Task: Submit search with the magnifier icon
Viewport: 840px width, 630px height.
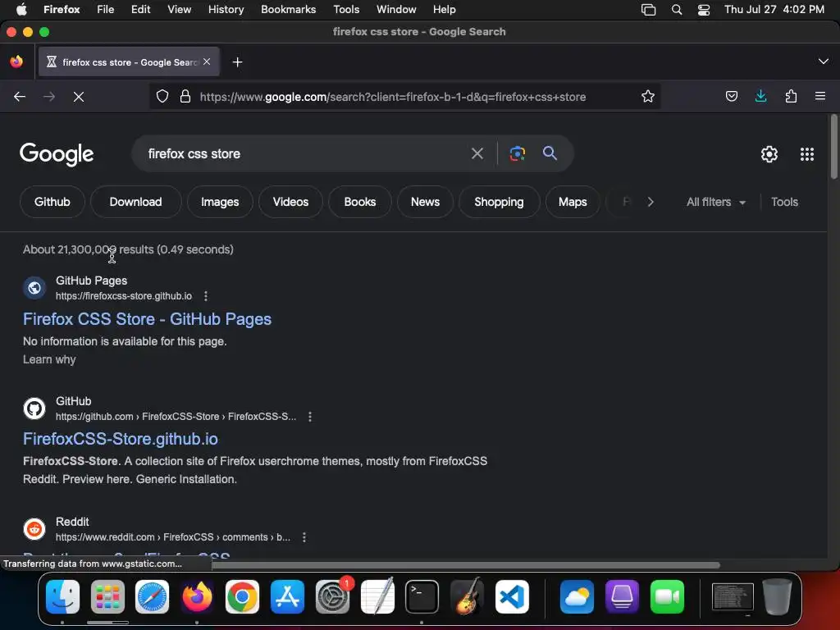Action: [x=550, y=153]
